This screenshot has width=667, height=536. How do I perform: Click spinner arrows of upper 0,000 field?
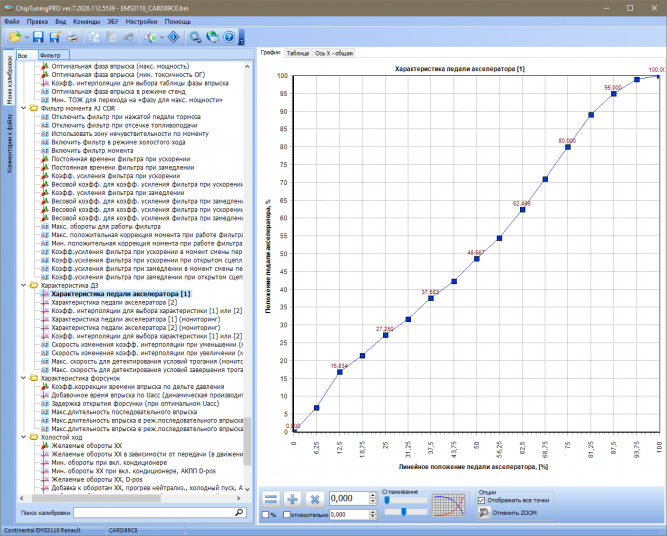click(x=373, y=498)
